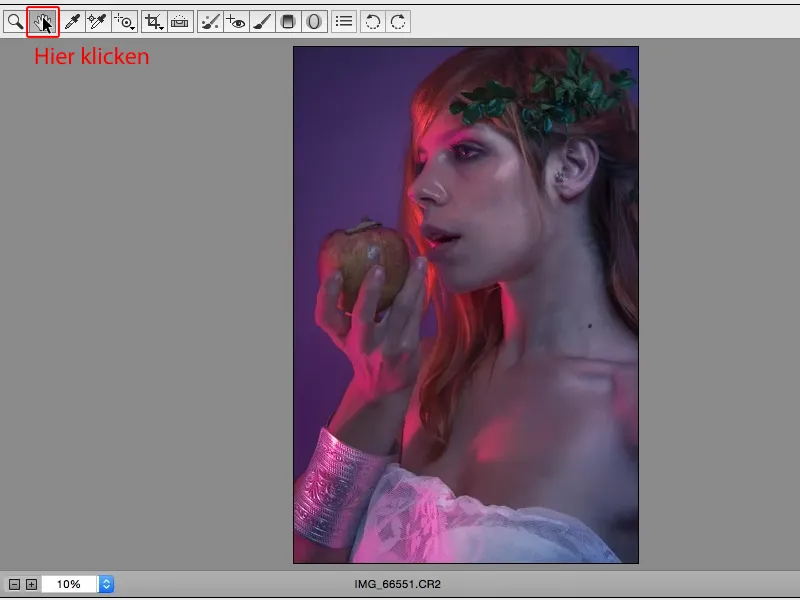Select the Crop tool
This screenshot has height=600, width=800.
coord(154,22)
